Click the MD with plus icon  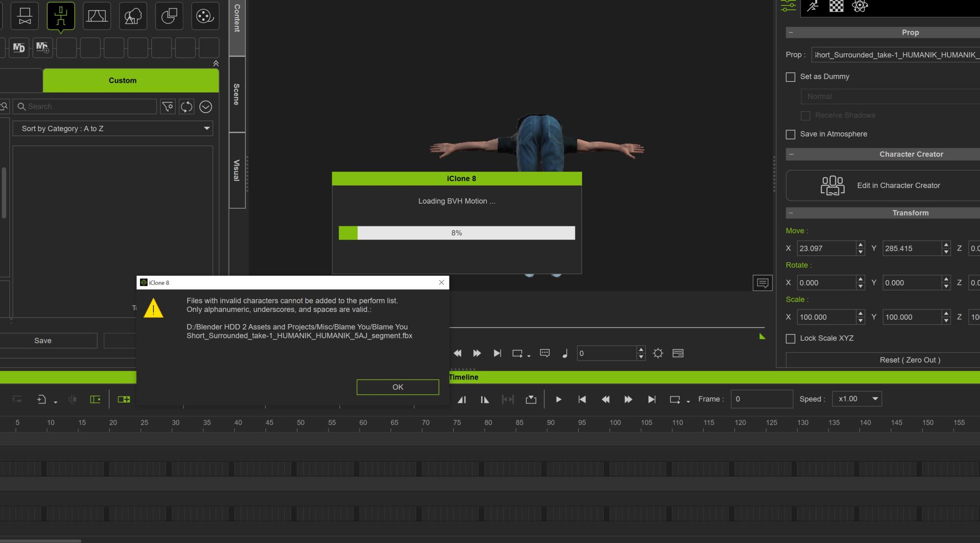coord(43,48)
